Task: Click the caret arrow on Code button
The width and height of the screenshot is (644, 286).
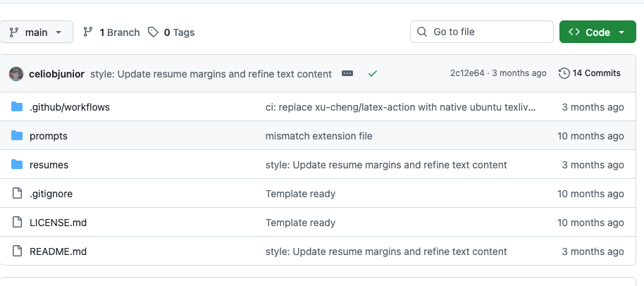Action: [621, 32]
